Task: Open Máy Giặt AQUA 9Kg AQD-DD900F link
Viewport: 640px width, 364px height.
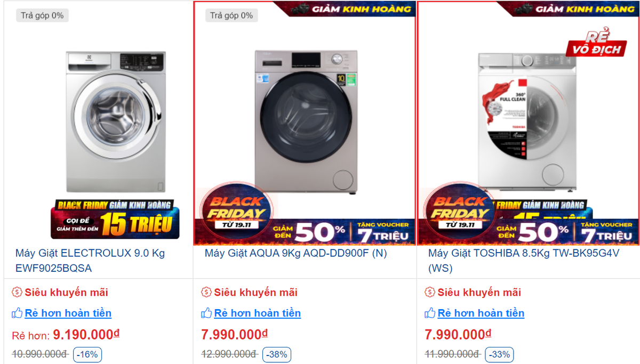Action: coord(296,254)
